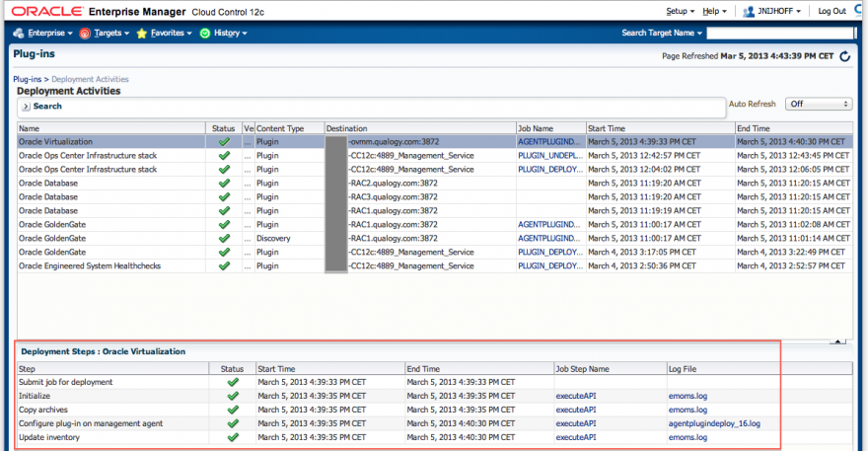The image size is (868, 451).
Task: Sort by the Content Type column header
Action: point(289,128)
